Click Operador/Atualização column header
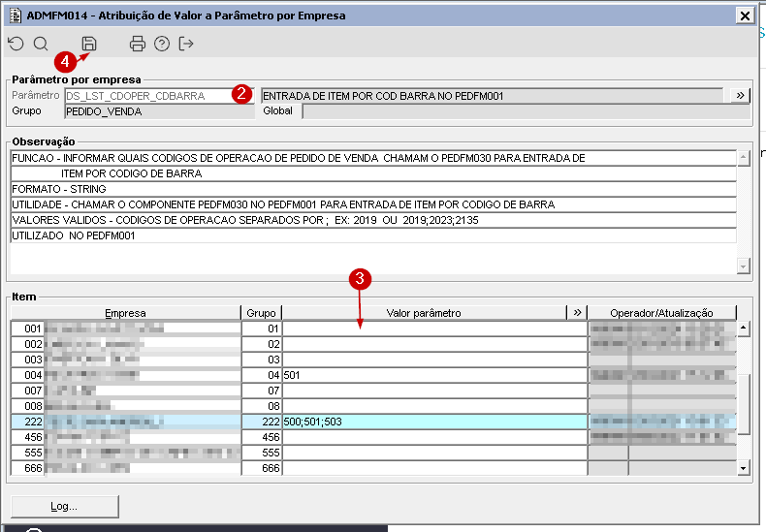The height and width of the screenshot is (532, 766). 661,313
